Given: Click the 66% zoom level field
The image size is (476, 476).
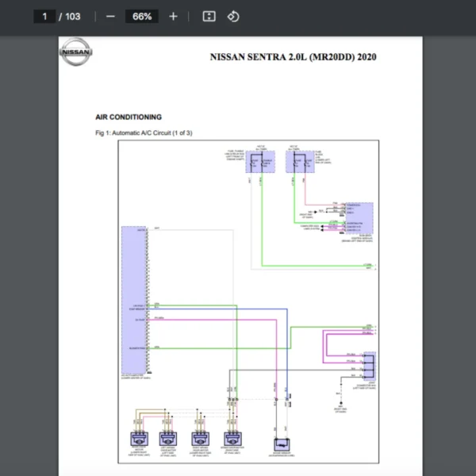Looking at the screenshot, I should 142,17.
